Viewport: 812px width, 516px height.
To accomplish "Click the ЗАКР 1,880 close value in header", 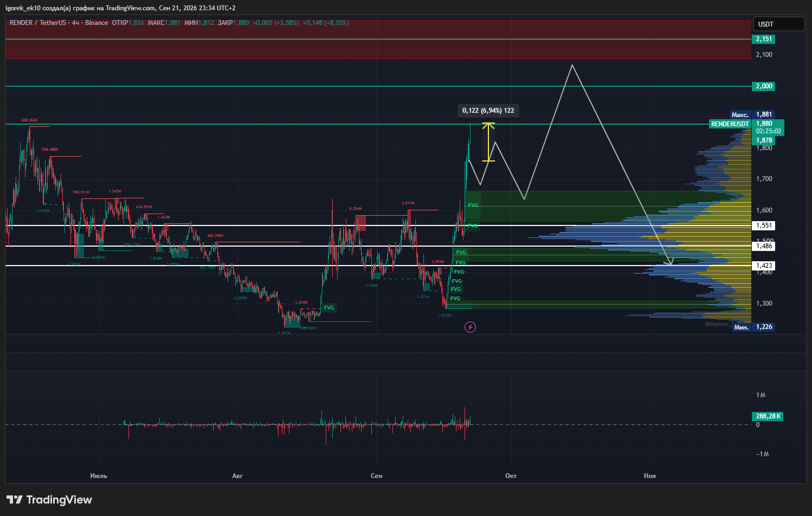I will tap(233, 23).
